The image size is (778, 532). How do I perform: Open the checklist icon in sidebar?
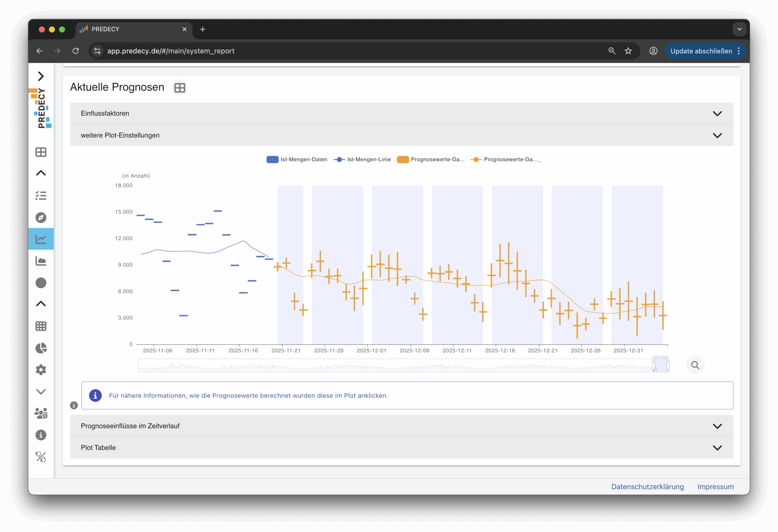click(41, 196)
